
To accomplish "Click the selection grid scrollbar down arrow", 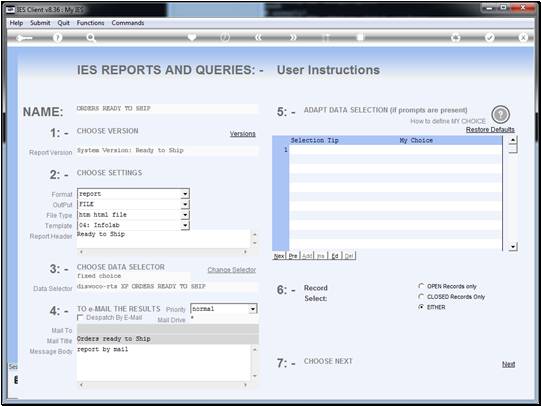I will [513, 247].
